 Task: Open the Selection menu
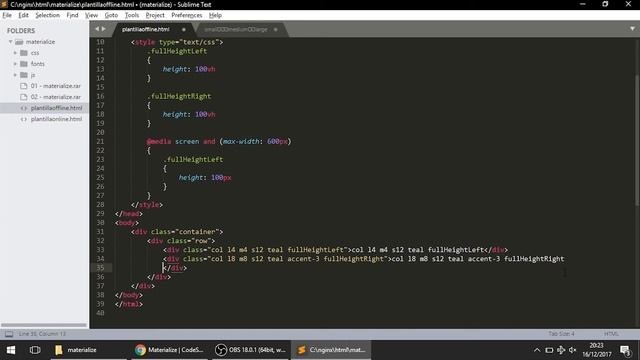(47, 15)
